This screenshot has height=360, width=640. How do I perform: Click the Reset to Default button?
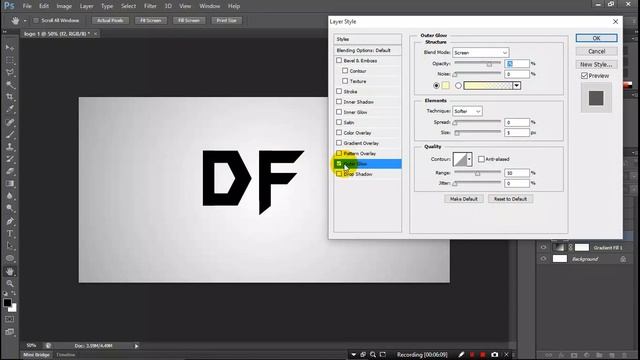[510, 199]
